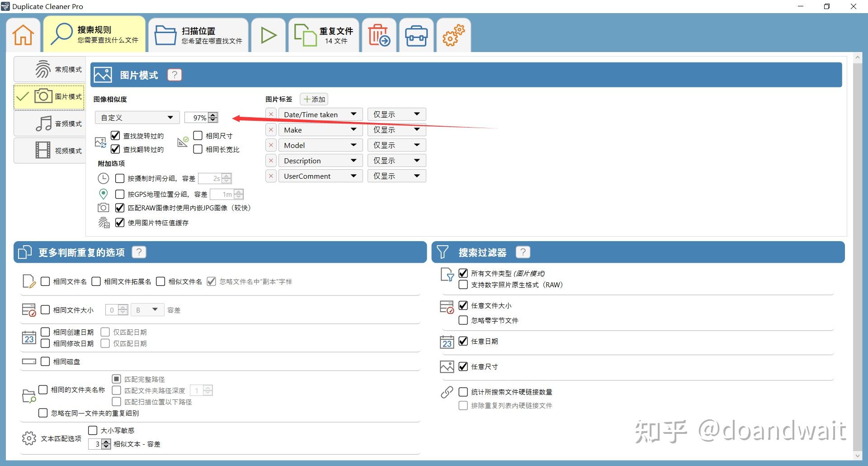Open the Date/Time taken tag dropdown

pos(321,114)
